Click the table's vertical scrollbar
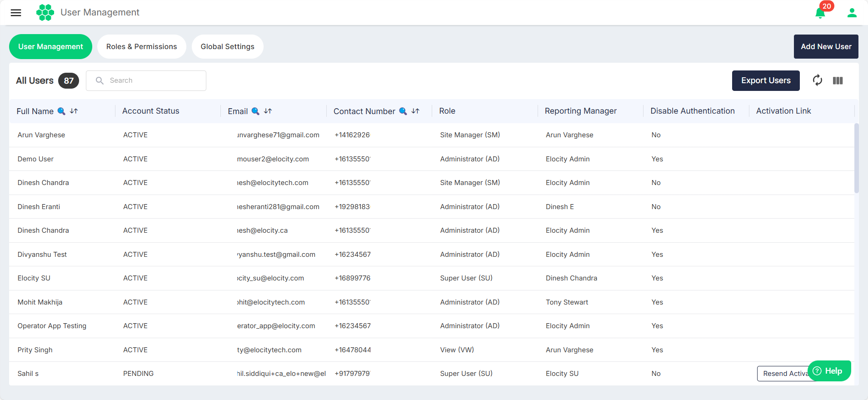 857,158
